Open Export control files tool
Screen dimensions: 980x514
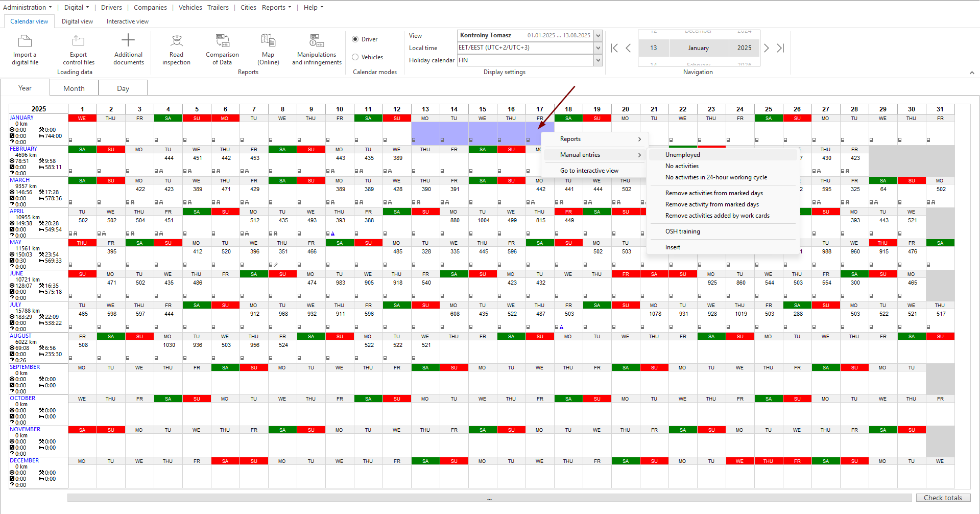78,50
